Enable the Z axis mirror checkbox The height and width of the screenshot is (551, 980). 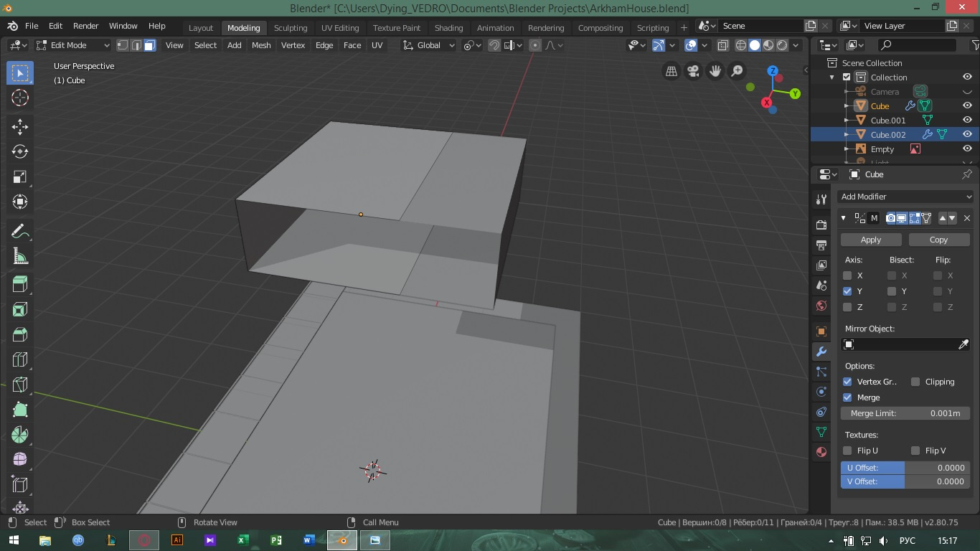(847, 307)
